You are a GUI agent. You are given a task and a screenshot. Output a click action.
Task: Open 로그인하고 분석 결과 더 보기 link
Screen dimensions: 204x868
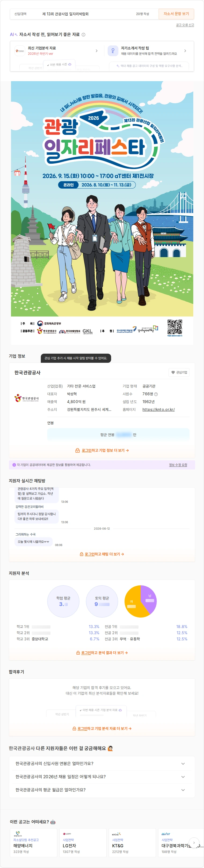pos(104,653)
